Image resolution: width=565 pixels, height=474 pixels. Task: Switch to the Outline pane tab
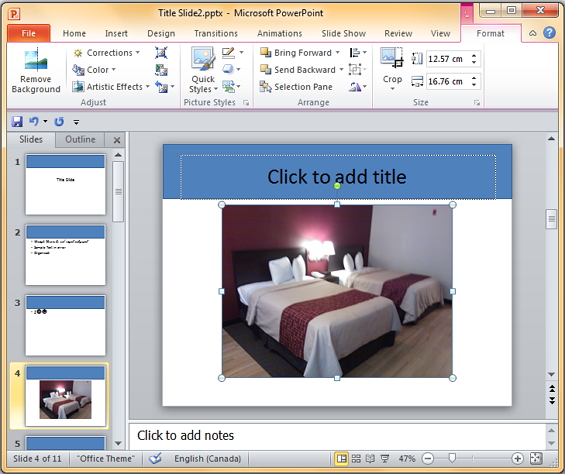tap(80, 139)
